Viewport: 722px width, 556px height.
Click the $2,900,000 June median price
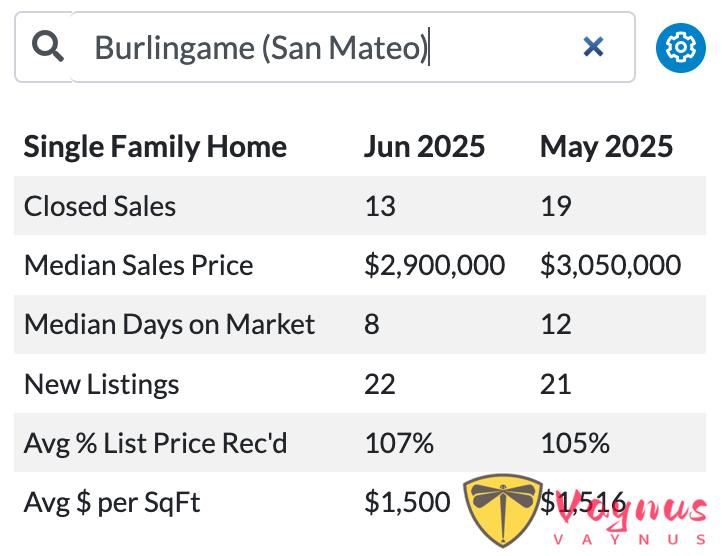click(435, 265)
